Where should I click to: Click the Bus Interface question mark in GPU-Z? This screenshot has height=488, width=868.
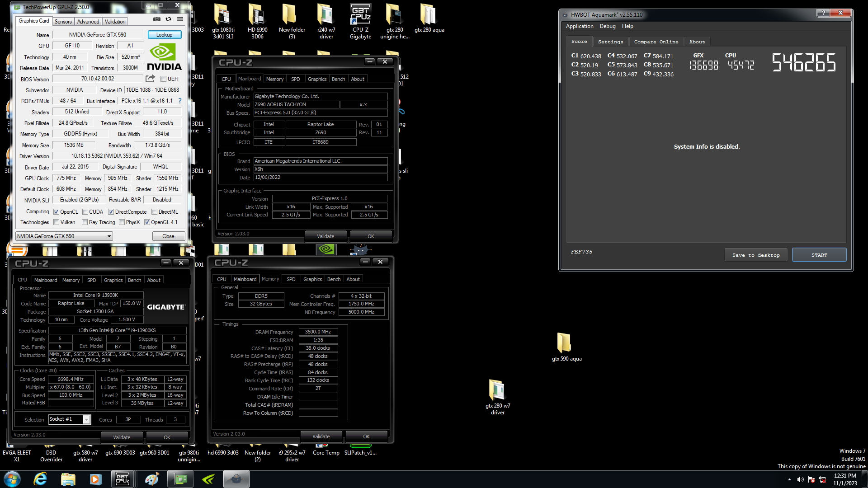coord(180,101)
